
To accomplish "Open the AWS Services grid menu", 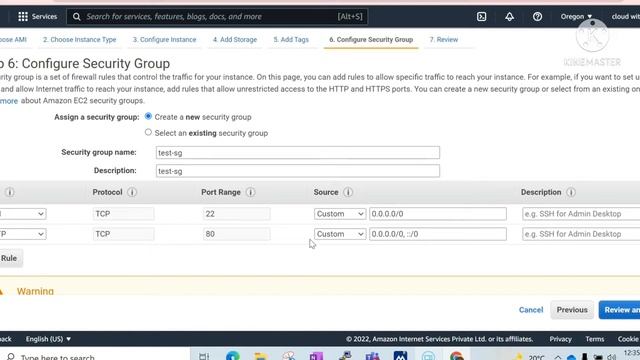I will pos(23,17).
